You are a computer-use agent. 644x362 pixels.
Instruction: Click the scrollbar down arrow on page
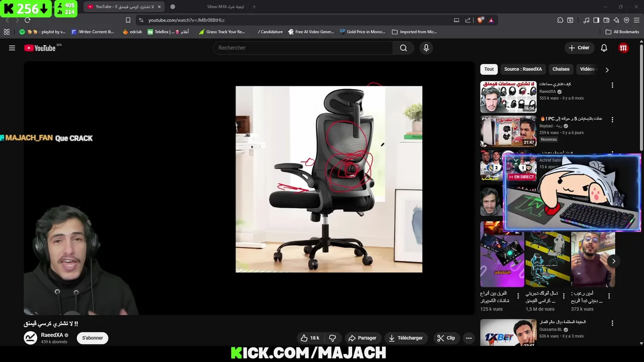coord(641,343)
